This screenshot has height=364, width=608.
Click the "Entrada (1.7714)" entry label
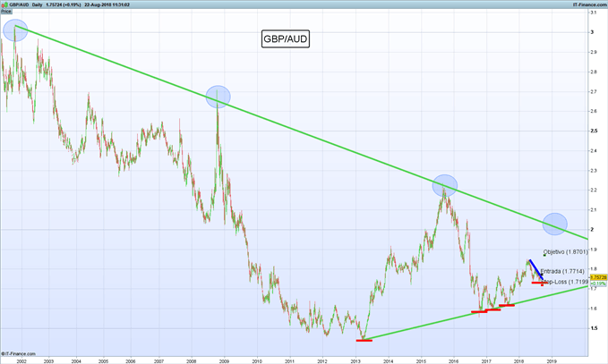562,271
